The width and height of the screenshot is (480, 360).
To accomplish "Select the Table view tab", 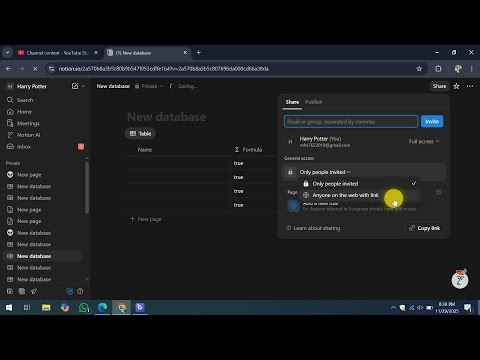I will (140, 134).
